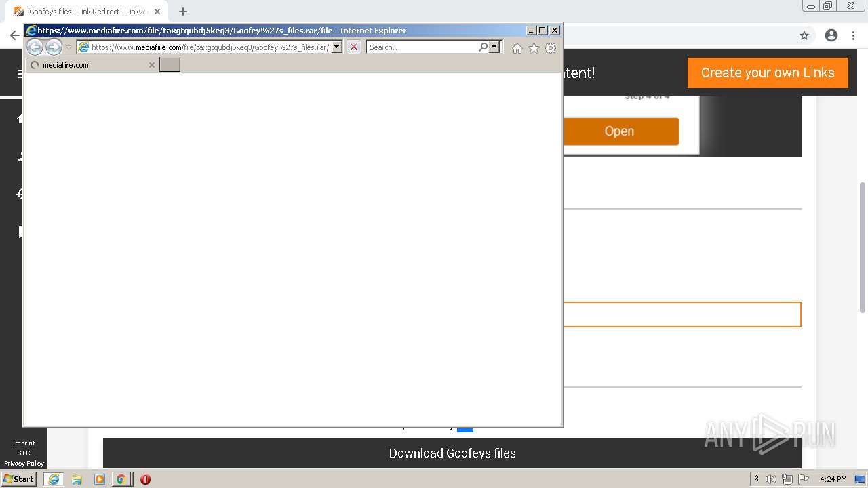Click the 4:24 PM clock
The height and width of the screenshot is (488, 868).
point(833,479)
